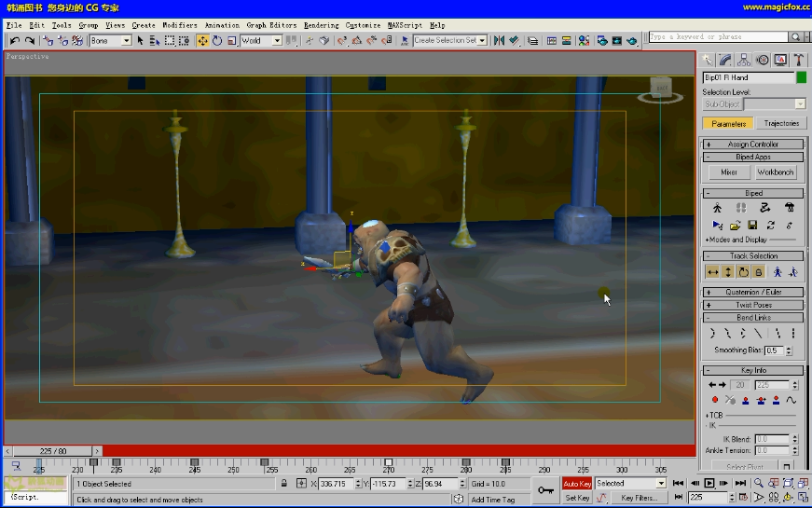This screenshot has height=508, width=812.
Task: Expand the Twist Poses rollout
Action: 753,305
